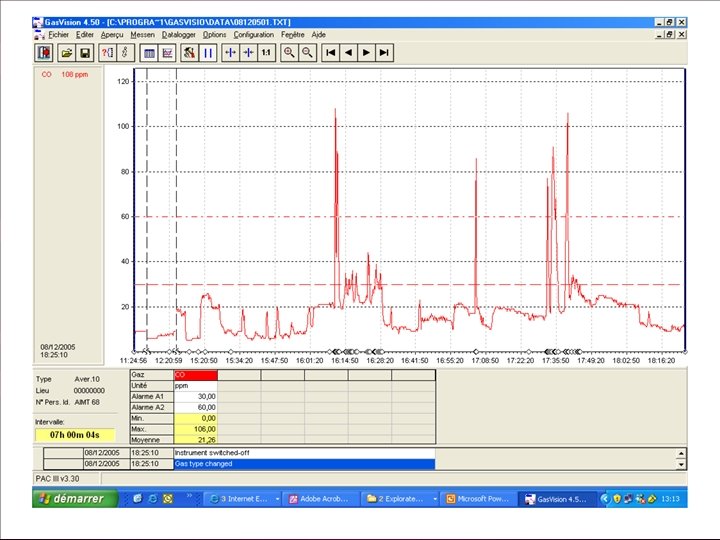Click the Open file folder icon
This screenshot has width=720, height=540.
66,52
